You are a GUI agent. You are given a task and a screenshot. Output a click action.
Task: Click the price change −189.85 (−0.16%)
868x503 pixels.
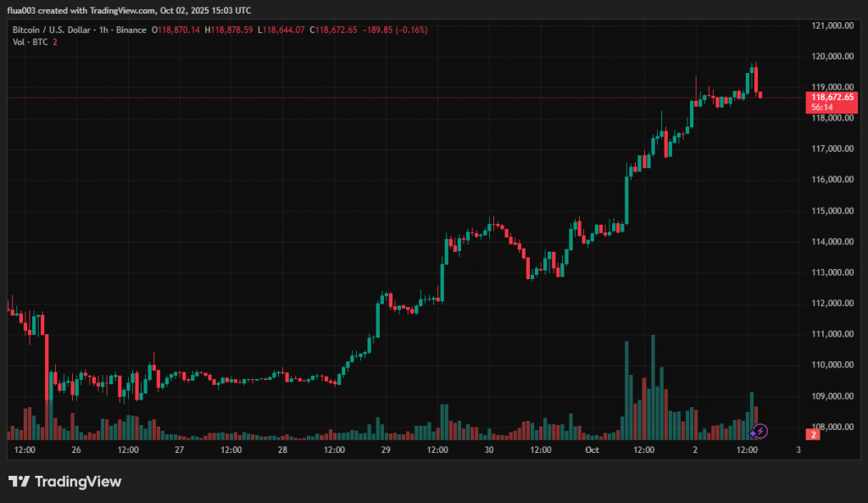396,30
